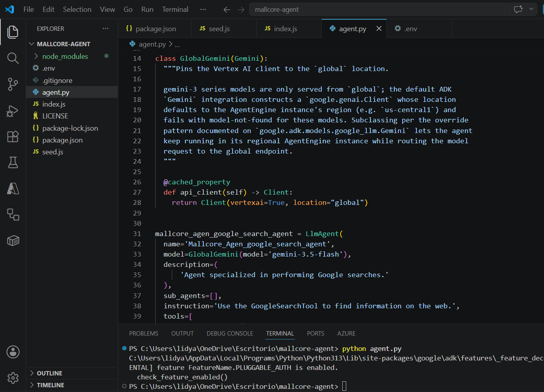Click the GlobalGemini class name on line 14
The width and height of the screenshot is (544, 392).
coord(205,58)
